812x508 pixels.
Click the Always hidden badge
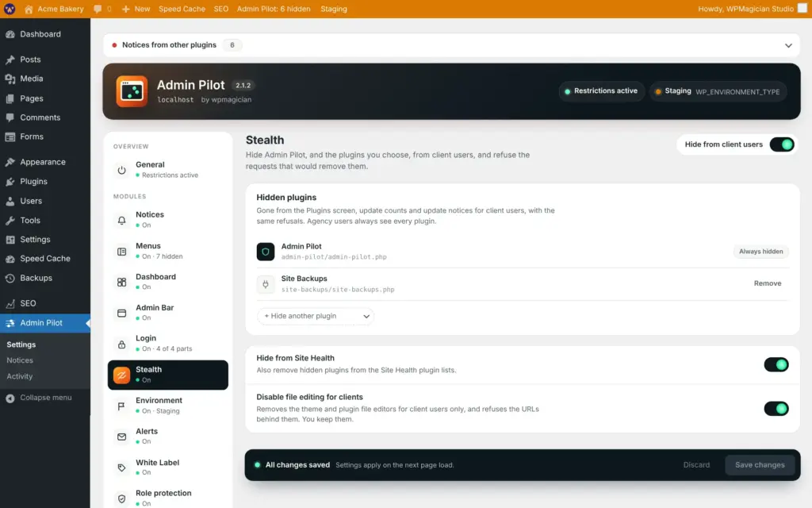pos(760,252)
